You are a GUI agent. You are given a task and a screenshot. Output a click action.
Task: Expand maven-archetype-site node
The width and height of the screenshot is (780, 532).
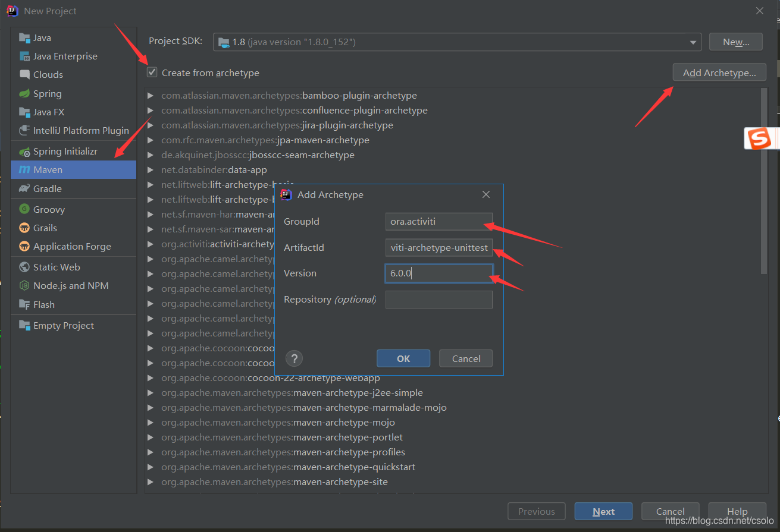(151, 482)
